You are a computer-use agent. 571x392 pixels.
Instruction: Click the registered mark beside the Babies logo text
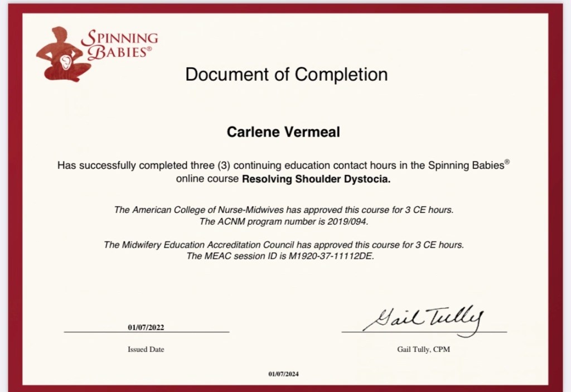(148, 50)
